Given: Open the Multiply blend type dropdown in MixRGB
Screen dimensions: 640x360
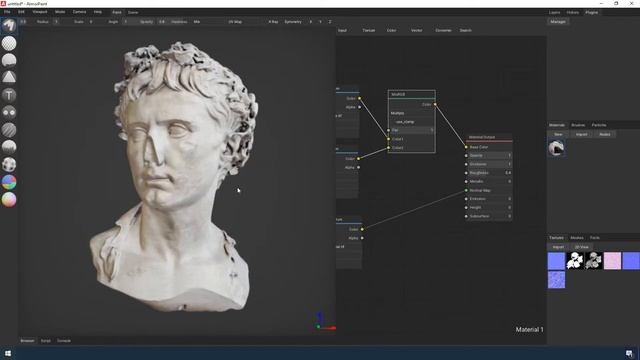Looking at the screenshot, I should click(x=411, y=113).
